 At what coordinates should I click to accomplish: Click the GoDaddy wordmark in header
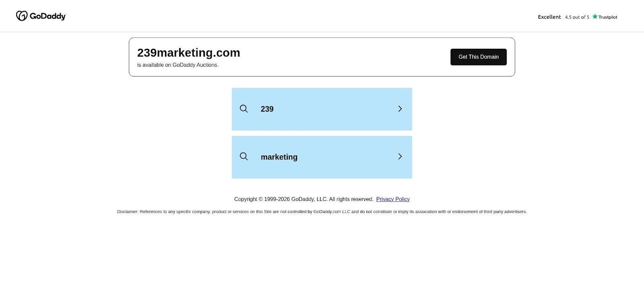coord(48,16)
